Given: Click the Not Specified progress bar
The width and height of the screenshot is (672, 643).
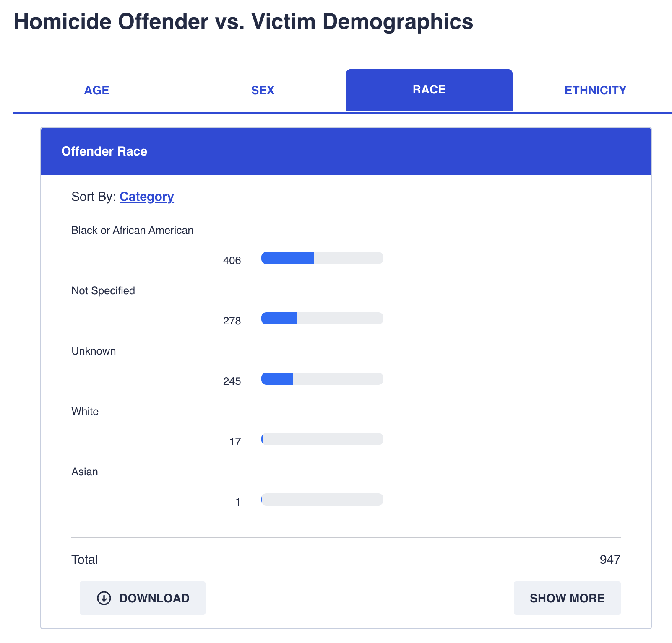Looking at the screenshot, I should click(322, 319).
